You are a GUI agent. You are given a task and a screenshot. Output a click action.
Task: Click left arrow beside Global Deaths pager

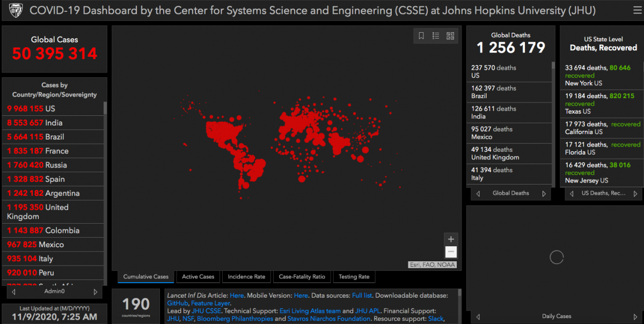click(478, 194)
